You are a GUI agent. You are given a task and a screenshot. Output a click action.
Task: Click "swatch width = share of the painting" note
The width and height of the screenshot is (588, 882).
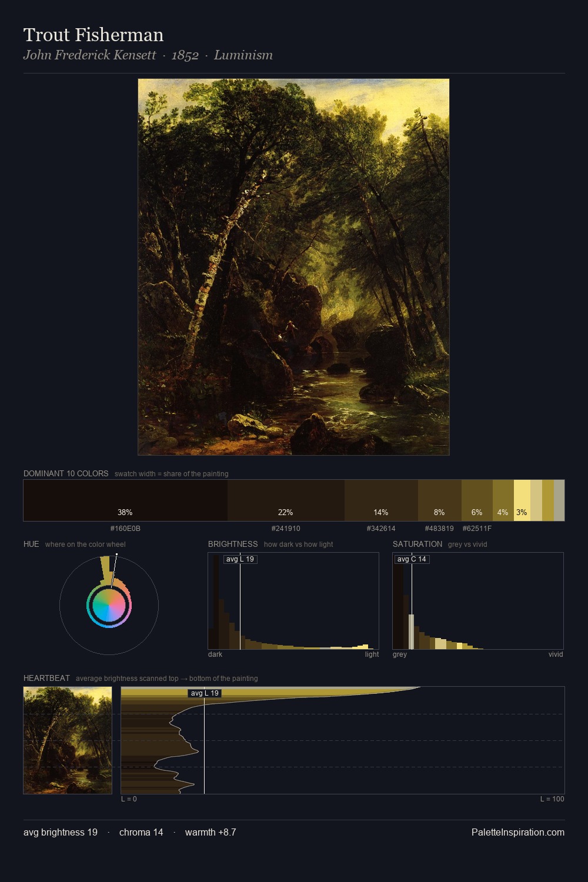coord(172,474)
